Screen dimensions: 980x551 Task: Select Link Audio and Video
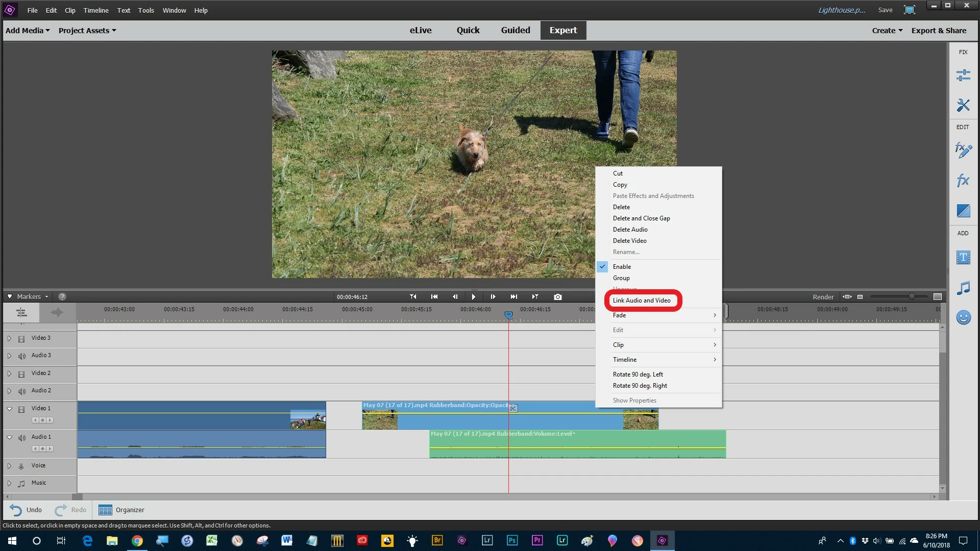click(642, 300)
